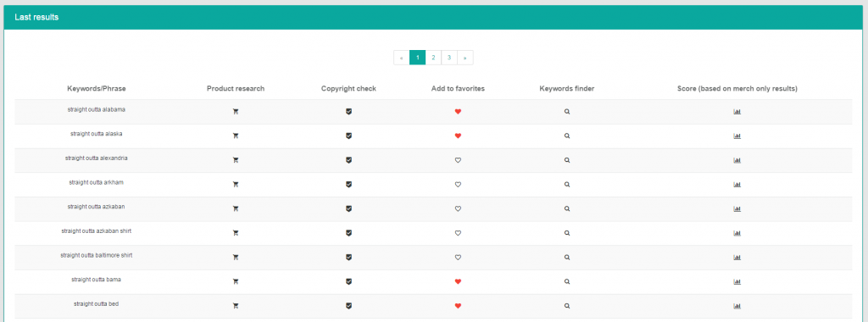Open keywords finder for straight outta arkham
868x322 pixels.
(x=567, y=184)
